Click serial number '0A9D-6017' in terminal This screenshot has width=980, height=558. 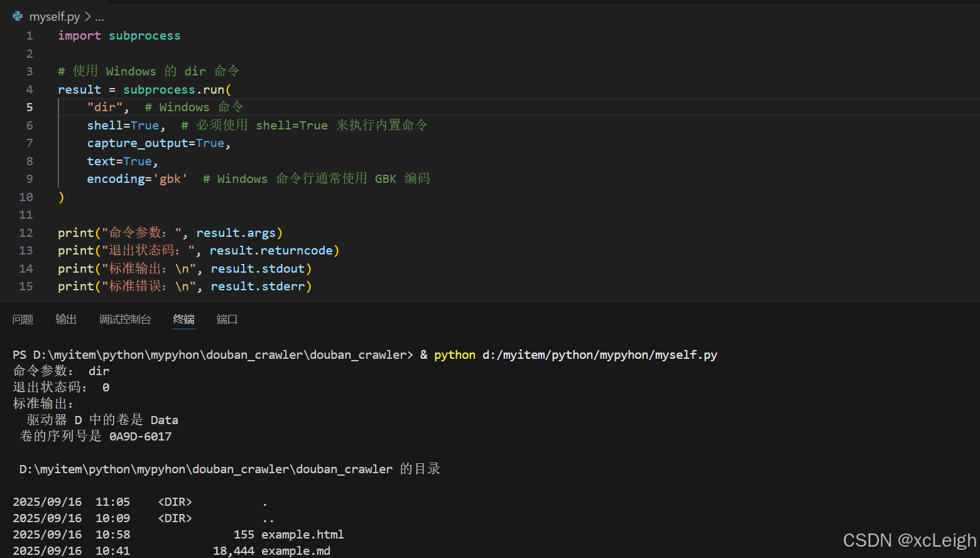[140, 437]
